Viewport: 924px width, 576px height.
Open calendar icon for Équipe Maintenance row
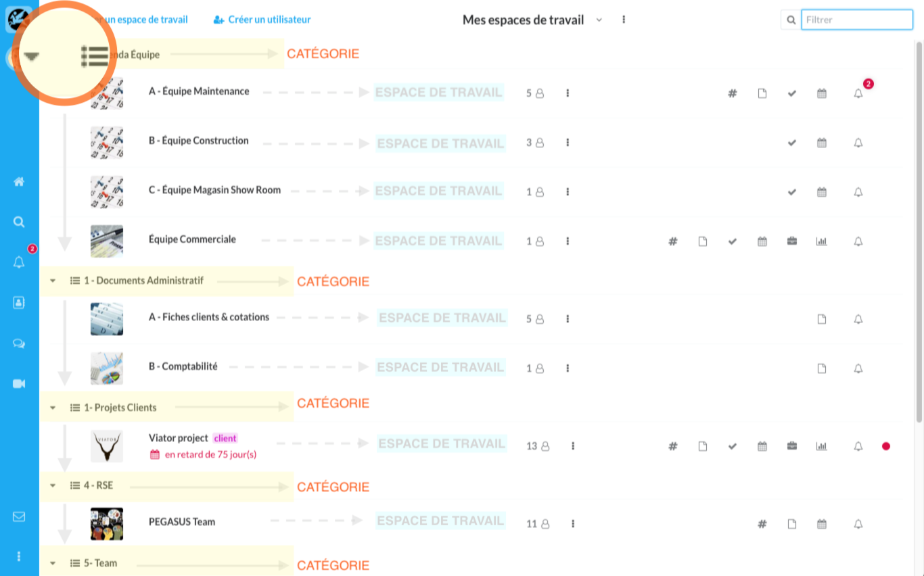click(x=822, y=93)
